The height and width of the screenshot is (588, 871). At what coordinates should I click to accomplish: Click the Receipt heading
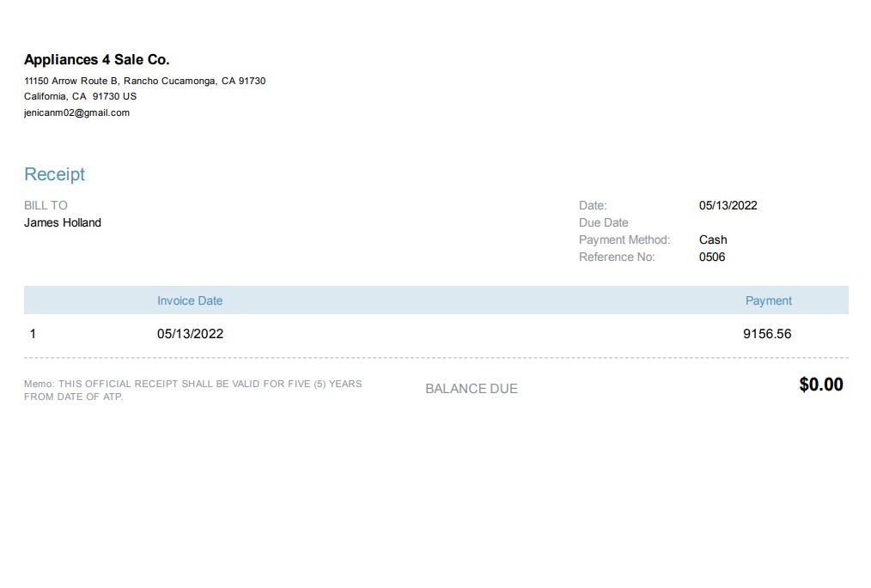pos(54,174)
